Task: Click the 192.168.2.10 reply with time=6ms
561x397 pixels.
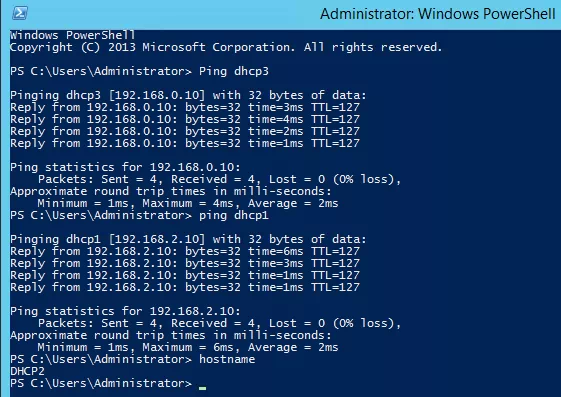Action: (x=185, y=251)
